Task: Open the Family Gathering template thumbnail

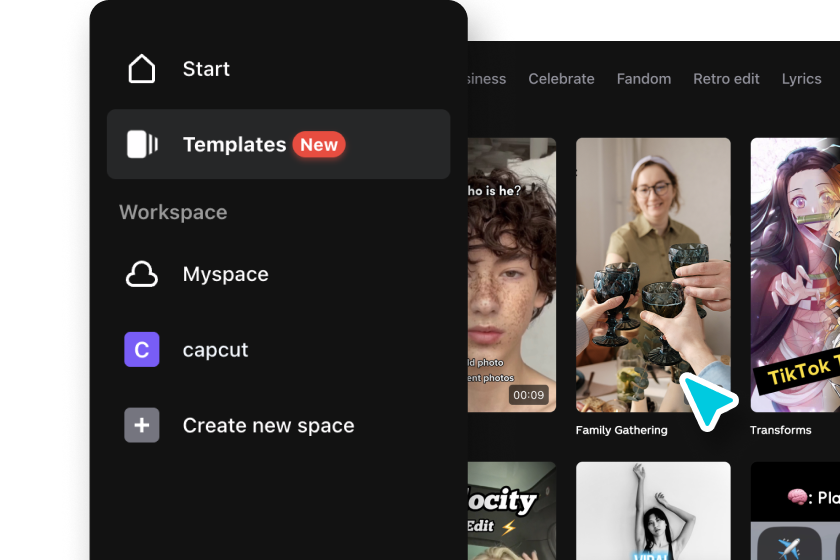Action: coord(653,275)
